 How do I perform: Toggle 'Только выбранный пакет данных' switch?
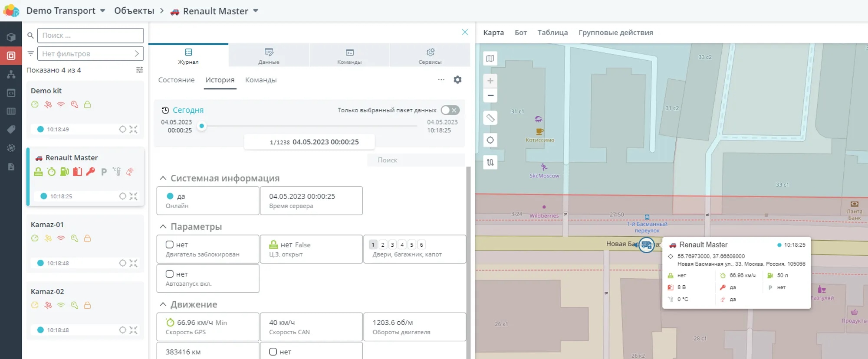tap(450, 110)
